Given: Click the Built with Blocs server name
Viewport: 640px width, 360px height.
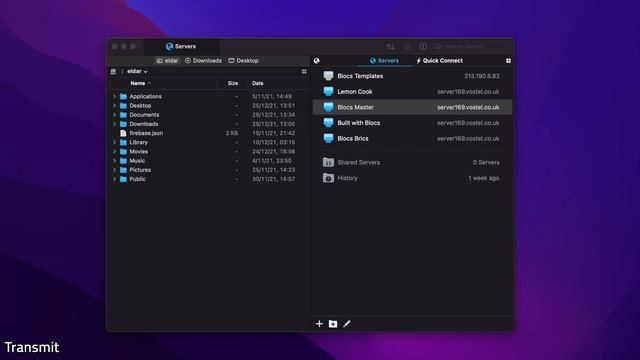Looking at the screenshot, I should (359, 123).
